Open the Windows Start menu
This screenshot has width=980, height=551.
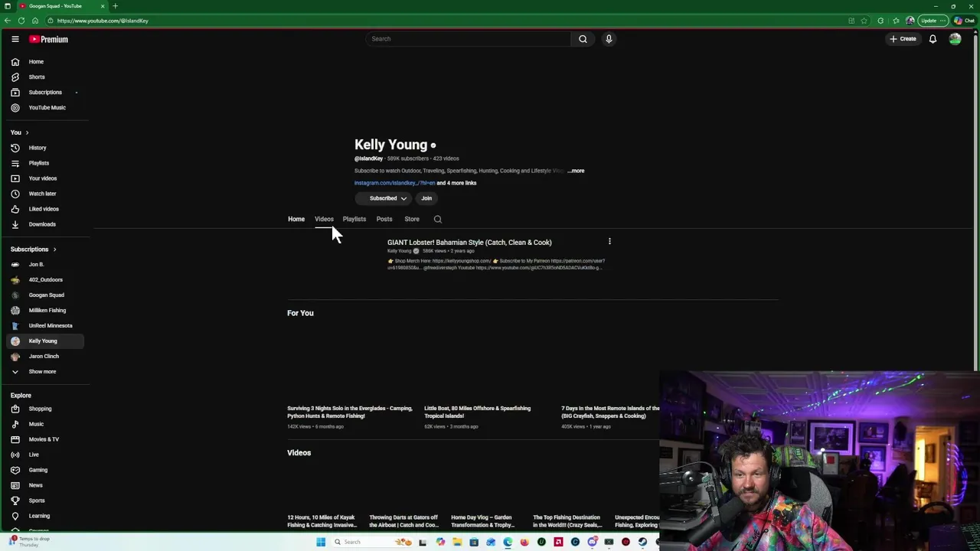pyautogui.click(x=321, y=542)
